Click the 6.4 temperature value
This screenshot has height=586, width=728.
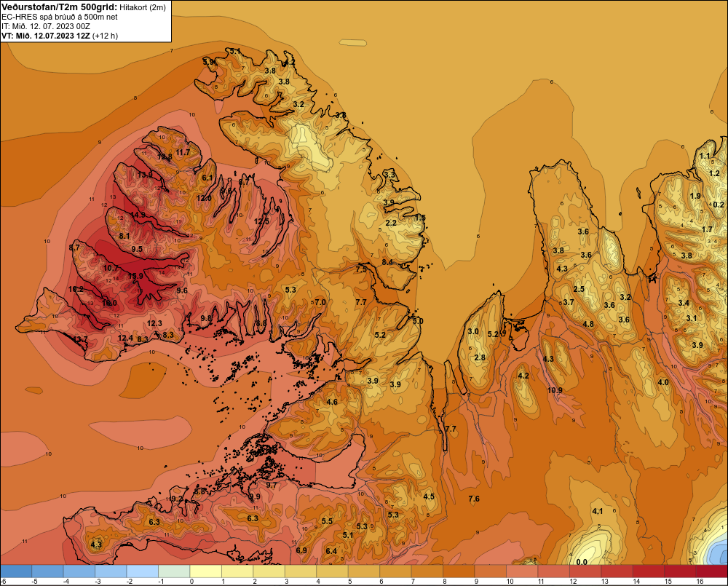331,551
